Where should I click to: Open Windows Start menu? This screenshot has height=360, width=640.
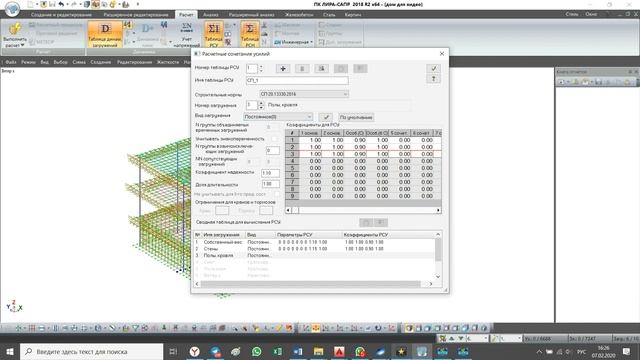click(x=10, y=351)
